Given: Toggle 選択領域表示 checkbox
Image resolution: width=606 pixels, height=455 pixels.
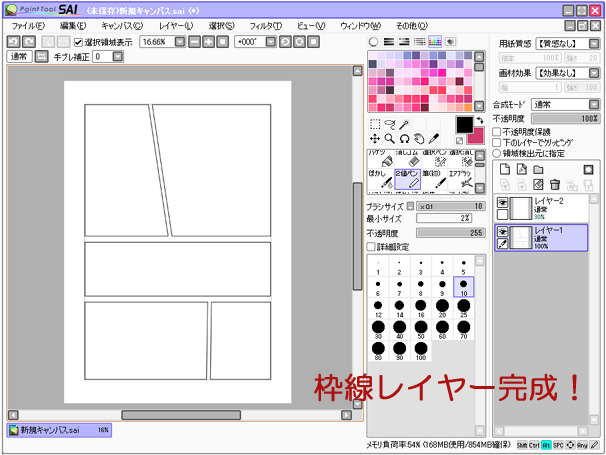Looking at the screenshot, I should click(78, 42).
